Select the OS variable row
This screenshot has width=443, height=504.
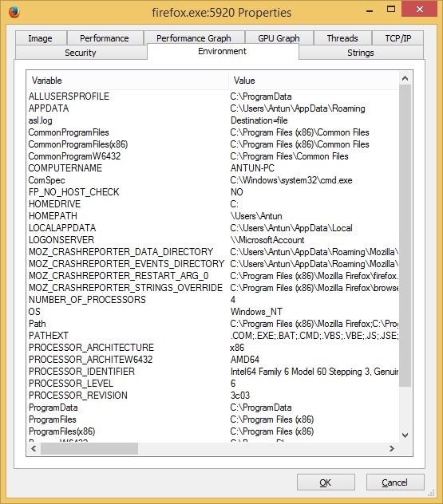click(x=212, y=312)
